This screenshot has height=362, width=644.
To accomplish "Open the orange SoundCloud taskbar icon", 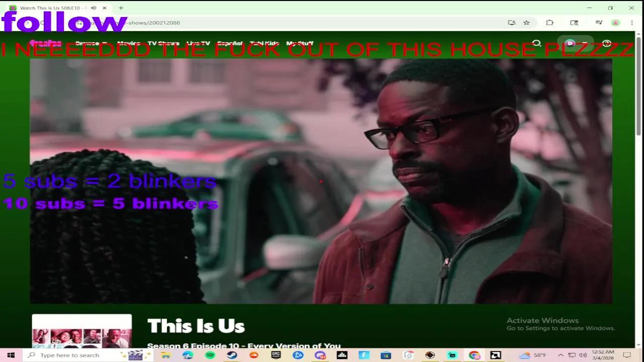I will click(x=254, y=355).
